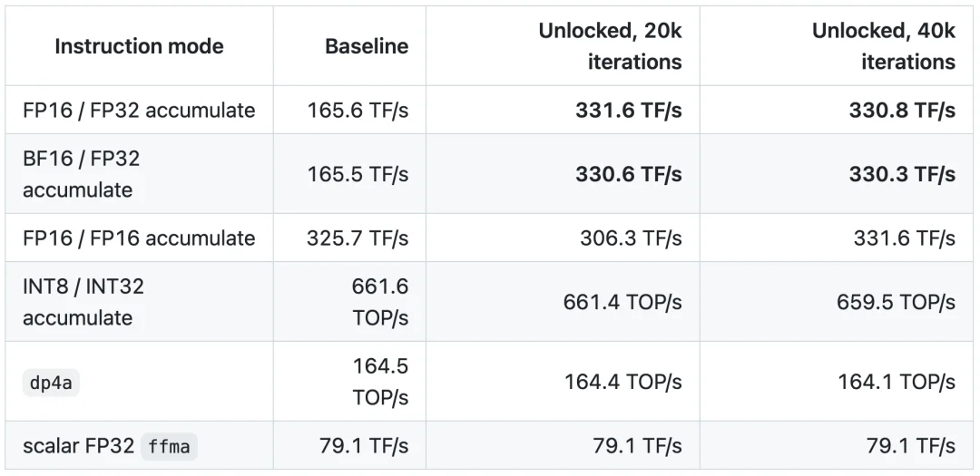Image resolution: width=980 pixels, height=476 pixels.
Task: Select the FP16 / FP32 accumulate row label
Action: pyautogui.click(x=139, y=111)
